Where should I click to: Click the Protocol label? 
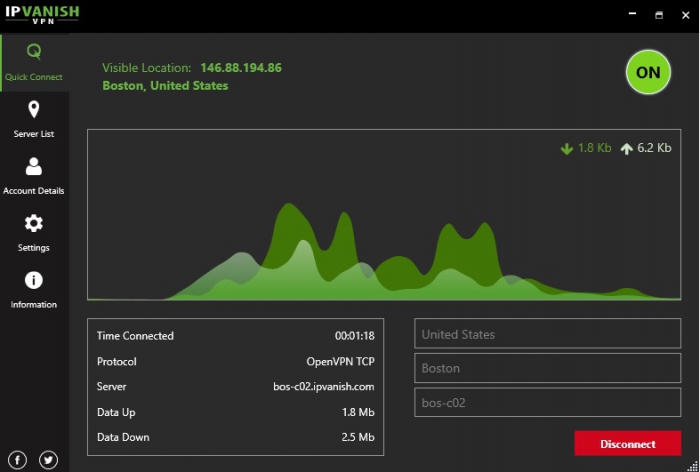click(x=117, y=361)
